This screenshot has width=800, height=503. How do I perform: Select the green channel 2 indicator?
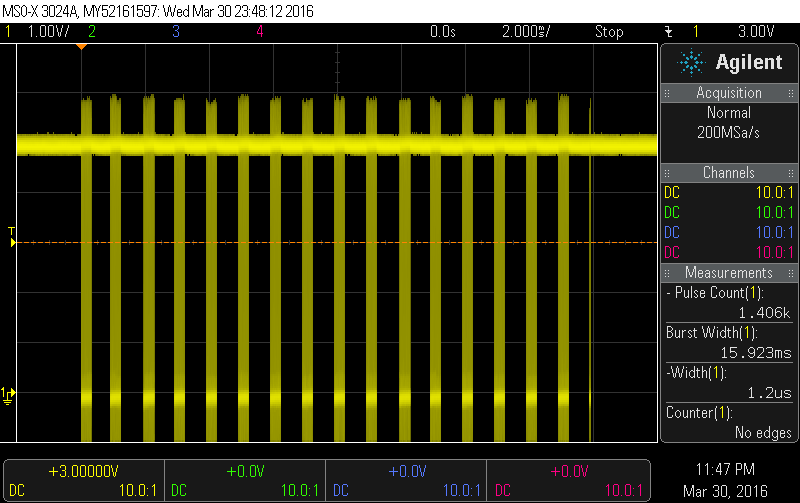coord(92,32)
